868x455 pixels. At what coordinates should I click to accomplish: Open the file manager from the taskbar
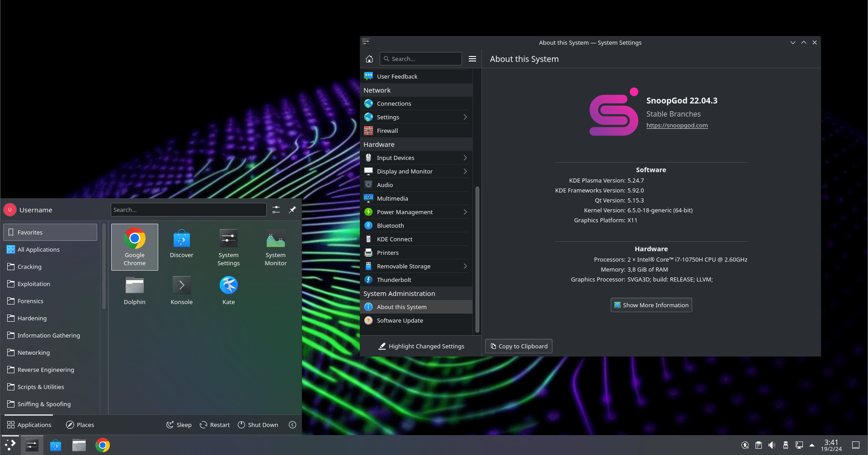pyautogui.click(x=79, y=445)
